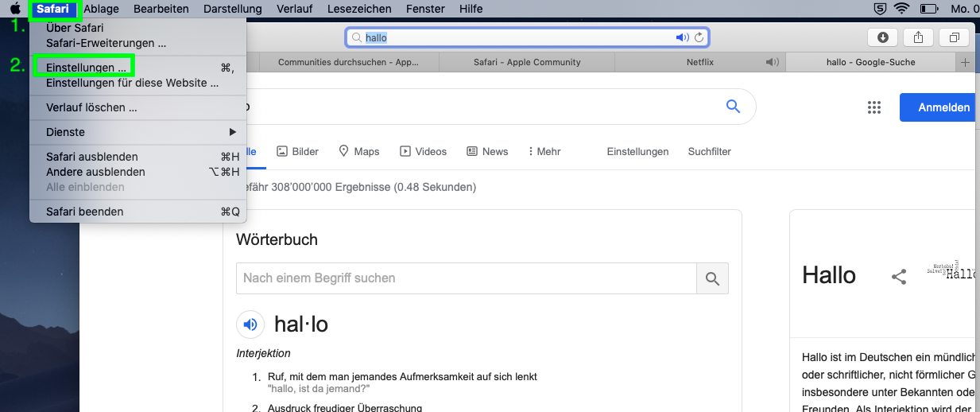
Task: Show tab overview
Action: [955, 37]
